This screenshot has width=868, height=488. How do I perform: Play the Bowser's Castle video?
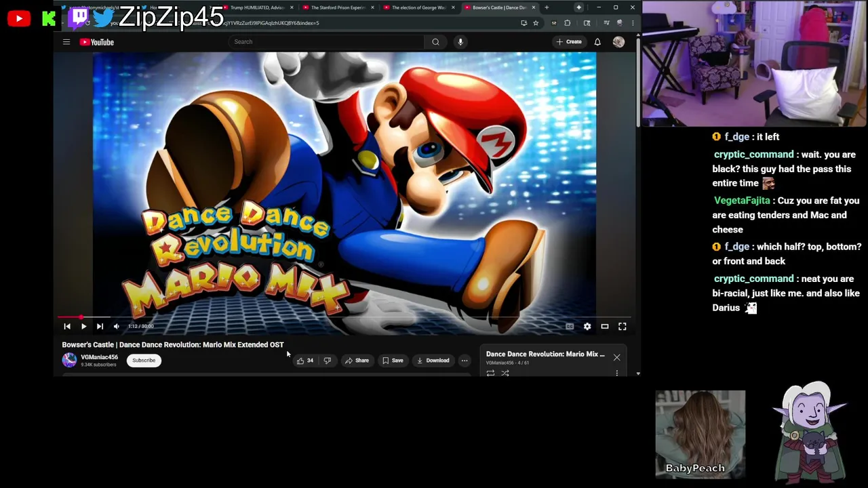83,327
